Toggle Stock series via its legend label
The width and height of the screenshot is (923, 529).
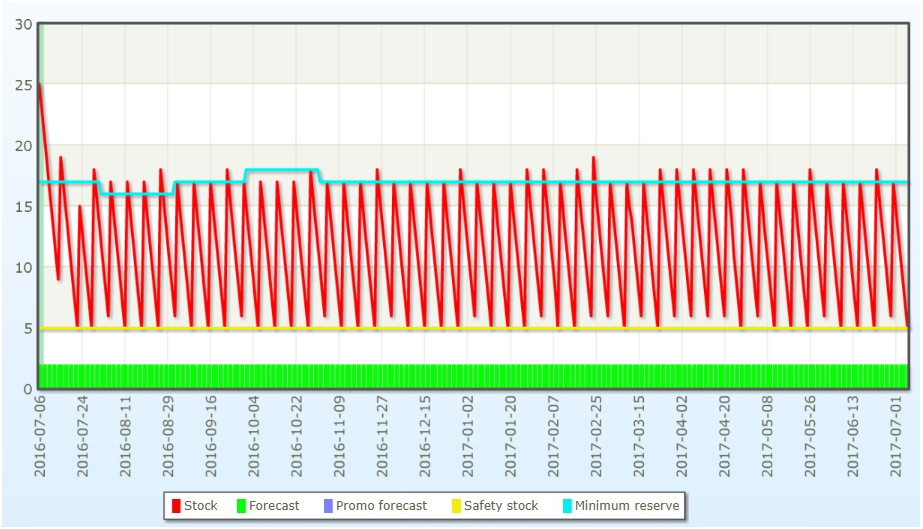click(200, 506)
